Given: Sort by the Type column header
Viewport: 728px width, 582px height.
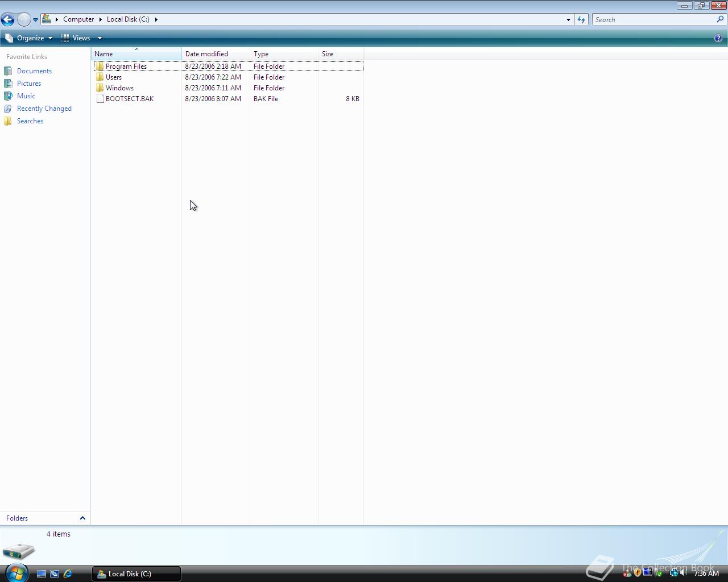Looking at the screenshot, I should coord(284,54).
